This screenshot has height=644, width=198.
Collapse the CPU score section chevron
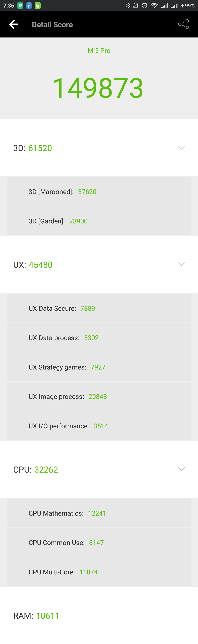point(181,469)
